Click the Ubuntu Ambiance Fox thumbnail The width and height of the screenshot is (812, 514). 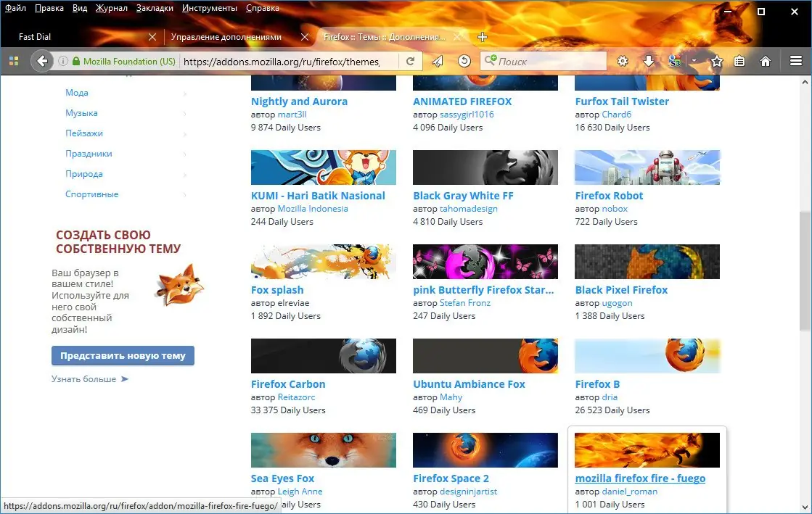tap(485, 356)
